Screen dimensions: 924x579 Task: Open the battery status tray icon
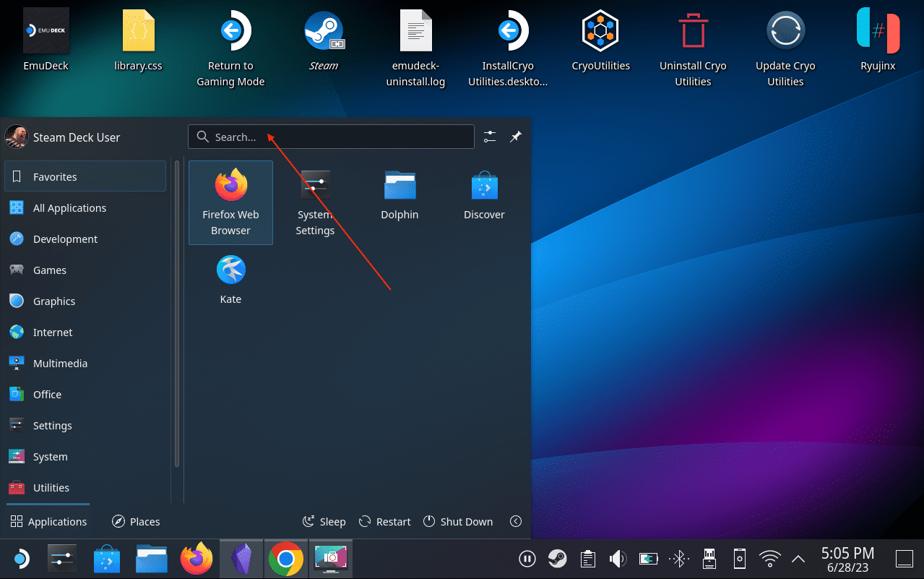tap(648, 558)
